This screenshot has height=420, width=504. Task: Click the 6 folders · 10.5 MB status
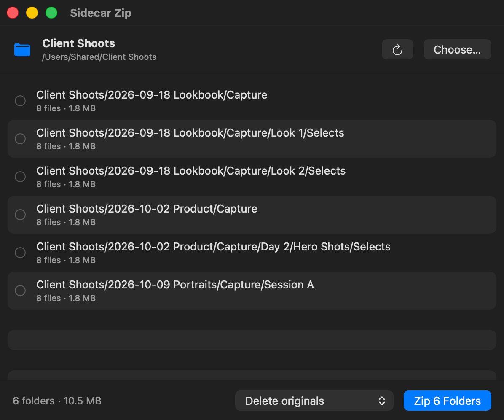(57, 401)
